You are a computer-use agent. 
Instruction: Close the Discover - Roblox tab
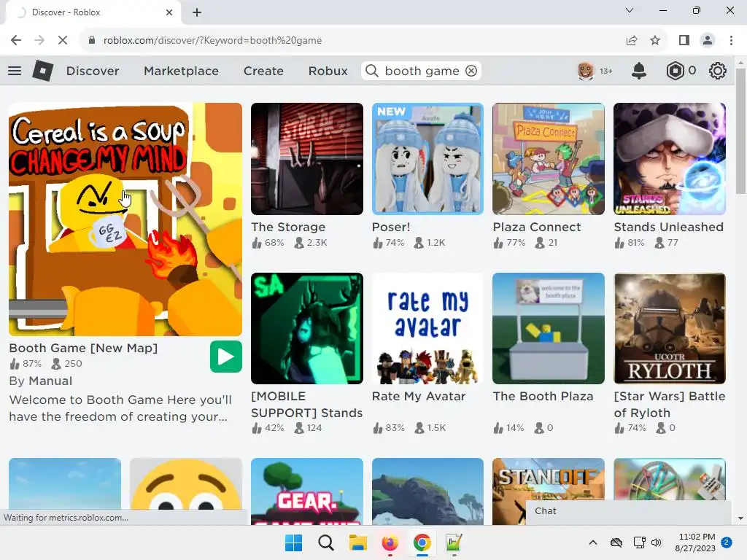[169, 12]
